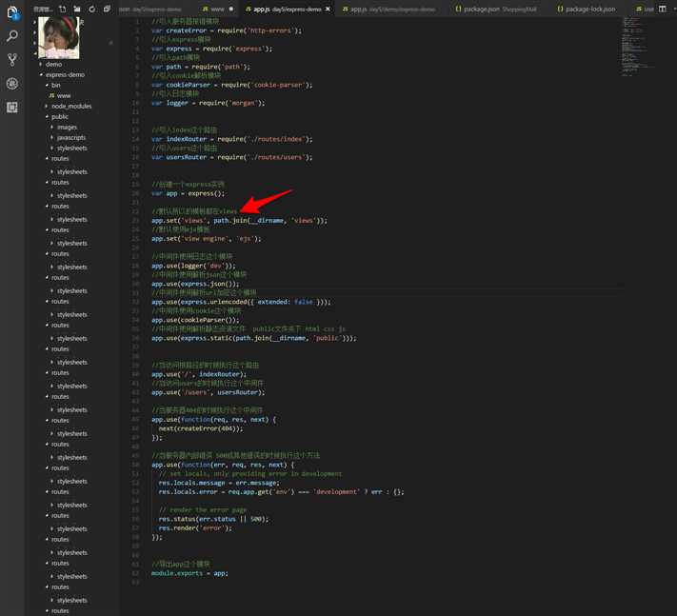Click the app.set('views', ...) line
The height and width of the screenshot is (616, 677).
point(239,221)
